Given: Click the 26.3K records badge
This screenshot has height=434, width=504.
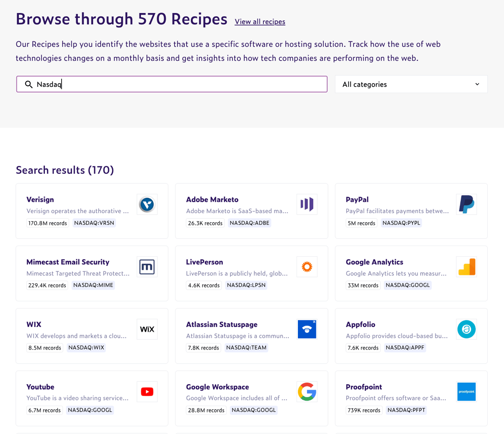Looking at the screenshot, I should 205,223.
